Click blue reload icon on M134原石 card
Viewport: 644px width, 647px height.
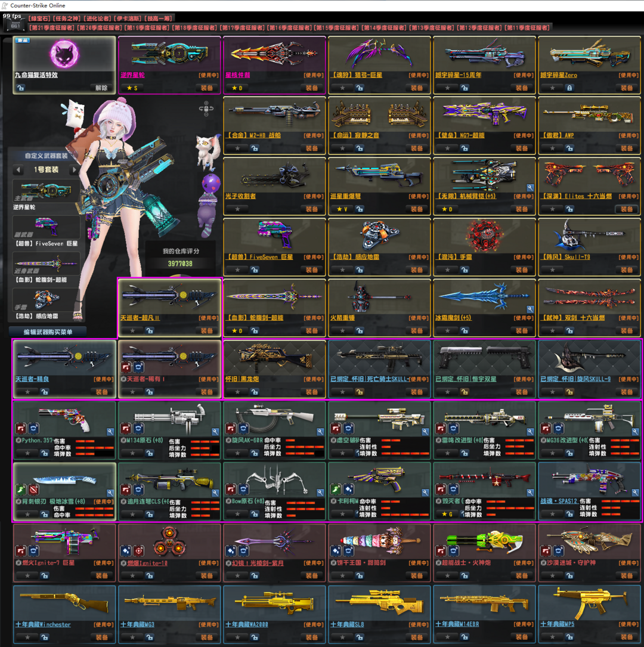coord(138,428)
